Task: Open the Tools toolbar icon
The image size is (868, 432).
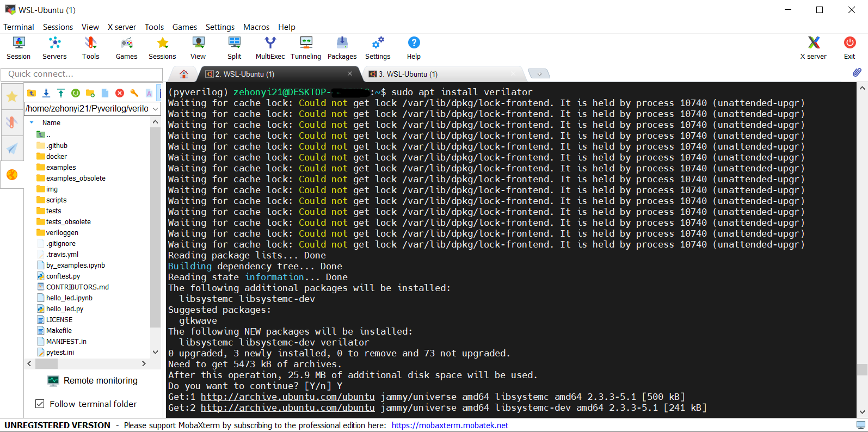Action: click(90, 48)
